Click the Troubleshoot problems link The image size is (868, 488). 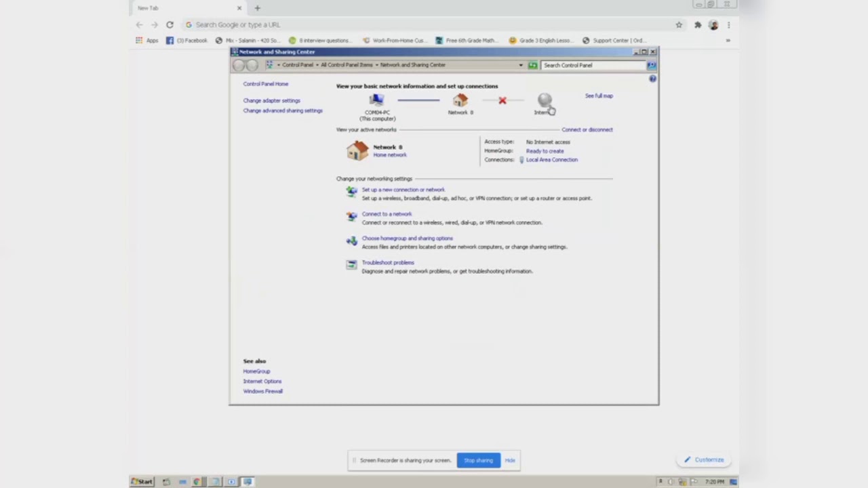pyautogui.click(x=388, y=262)
